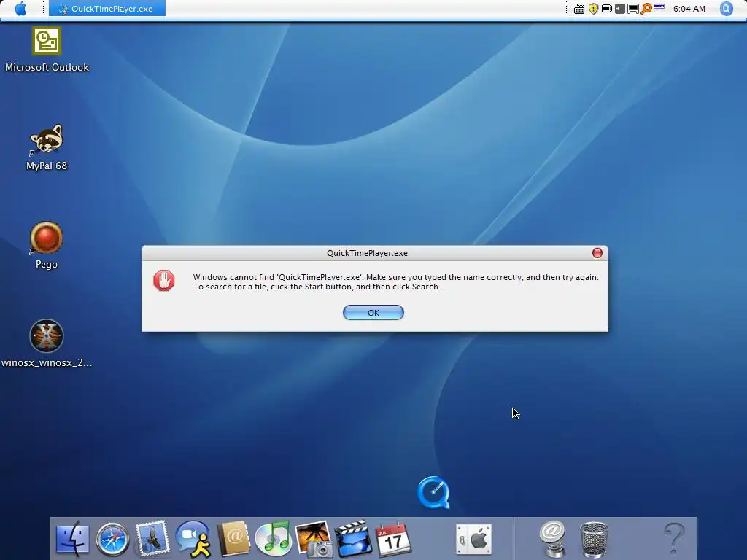Image resolution: width=747 pixels, height=560 pixels.
Task: Select the Pego desktop shortcut
Action: pos(47,246)
